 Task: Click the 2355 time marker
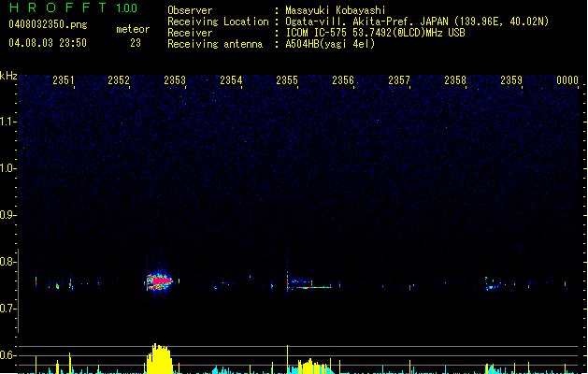[x=287, y=79]
